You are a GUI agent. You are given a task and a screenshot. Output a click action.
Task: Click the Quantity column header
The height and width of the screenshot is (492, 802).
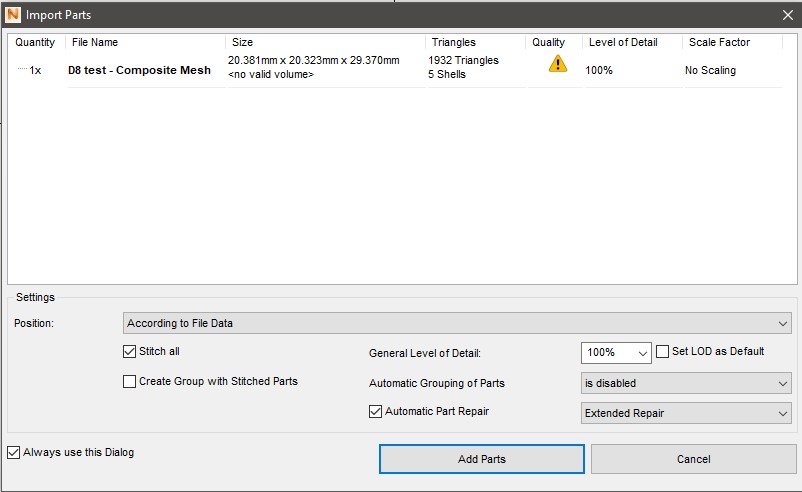[36, 43]
